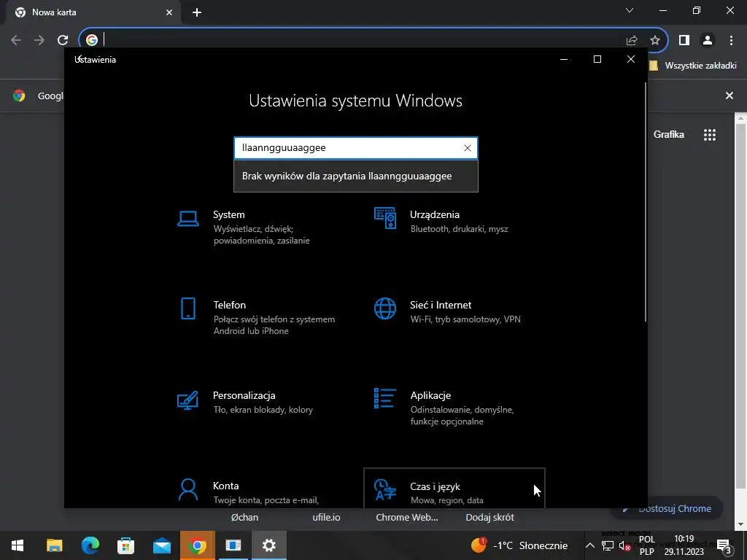
Task: Open the notification center icon
Action: tap(724, 545)
